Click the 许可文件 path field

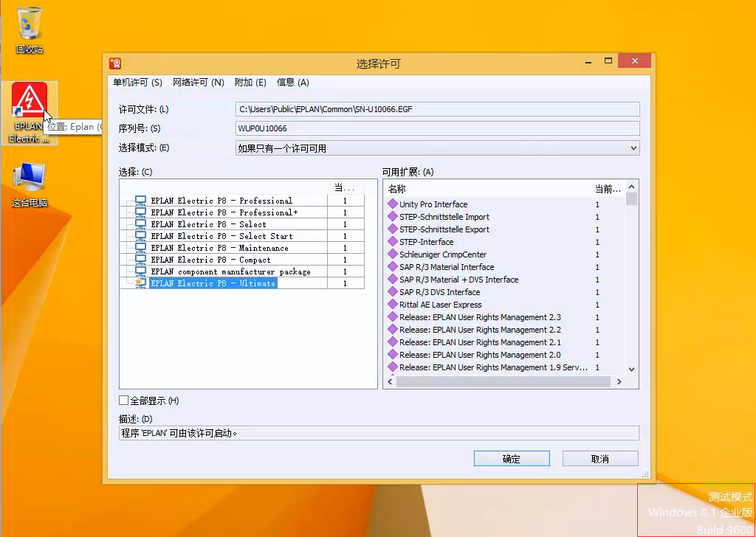click(x=437, y=109)
